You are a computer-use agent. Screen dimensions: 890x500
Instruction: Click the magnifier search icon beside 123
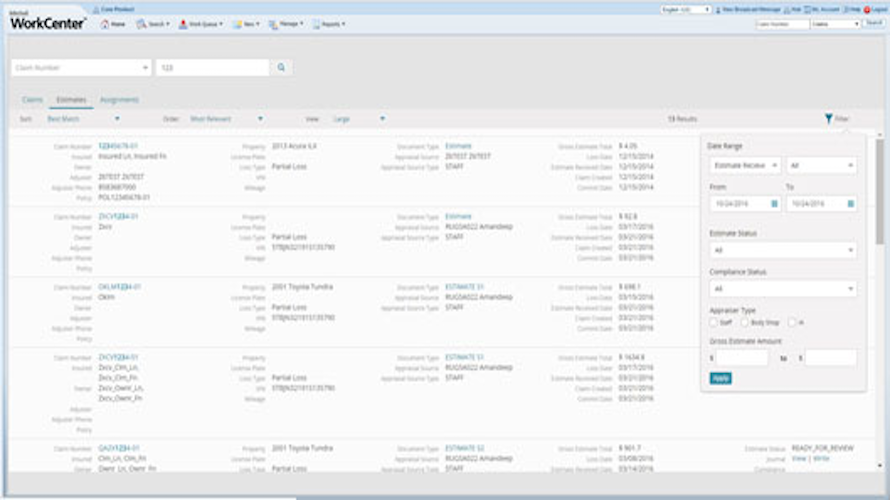click(x=282, y=67)
